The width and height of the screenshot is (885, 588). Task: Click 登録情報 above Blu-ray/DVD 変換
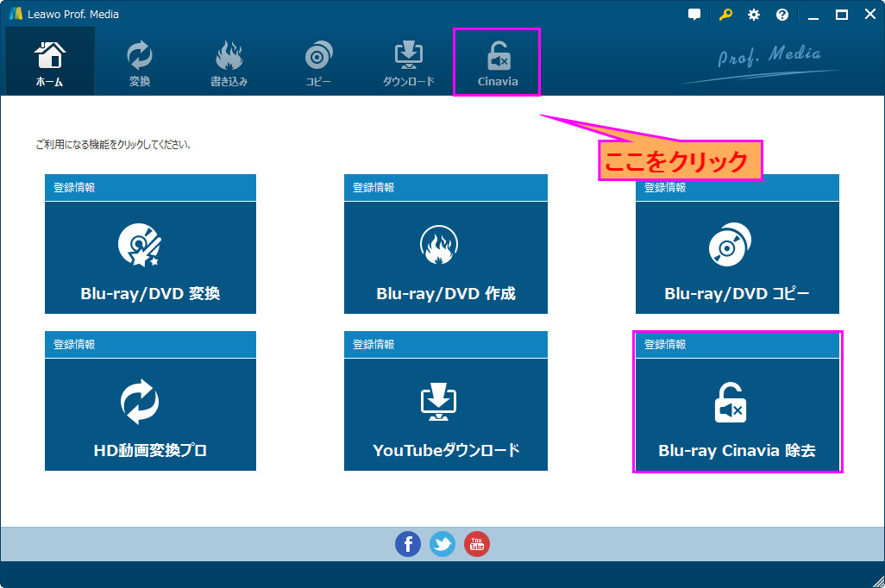74,187
